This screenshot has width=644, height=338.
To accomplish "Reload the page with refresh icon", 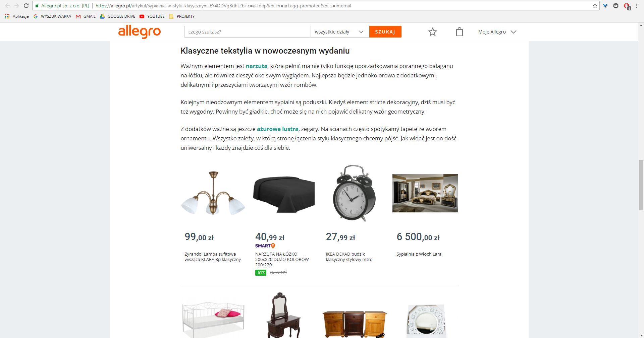I will 26,6.
